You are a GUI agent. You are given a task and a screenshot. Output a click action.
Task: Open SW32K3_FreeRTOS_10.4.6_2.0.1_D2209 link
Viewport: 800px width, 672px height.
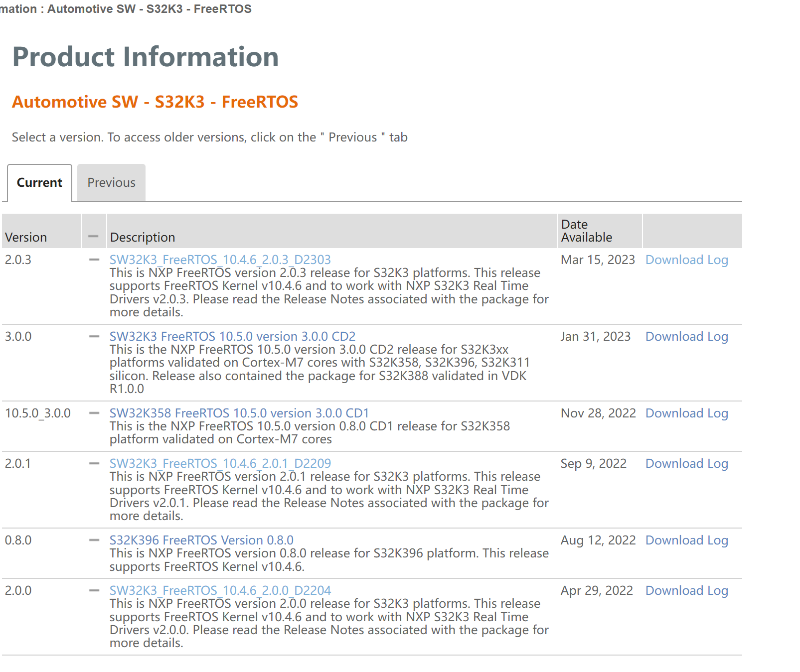click(x=220, y=463)
